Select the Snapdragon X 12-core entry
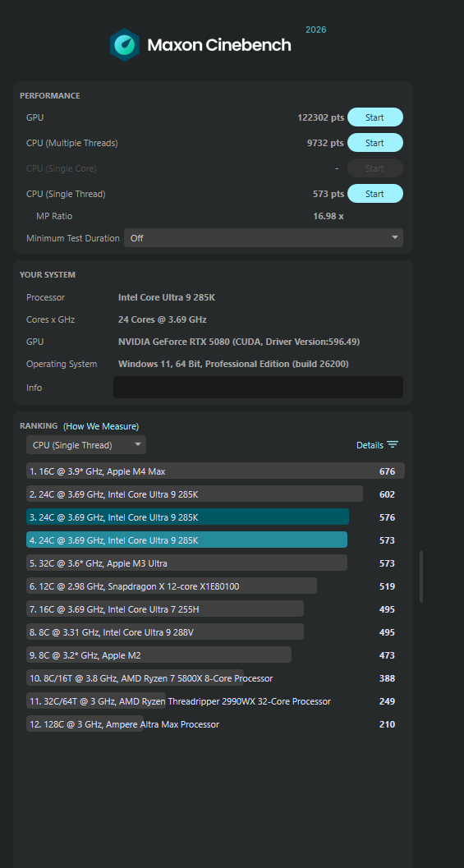464x868 pixels. (x=215, y=586)
